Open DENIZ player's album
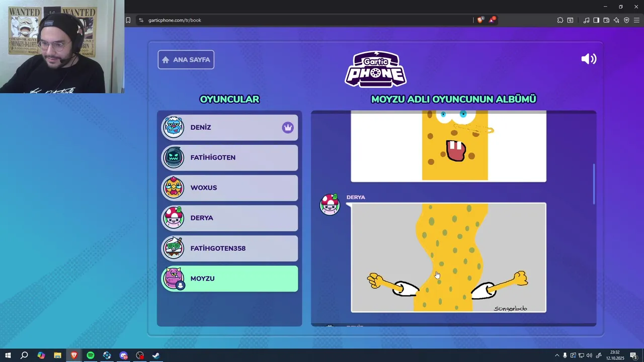The height and width of the screenshot is (362, 644). (x=229, y=127)
